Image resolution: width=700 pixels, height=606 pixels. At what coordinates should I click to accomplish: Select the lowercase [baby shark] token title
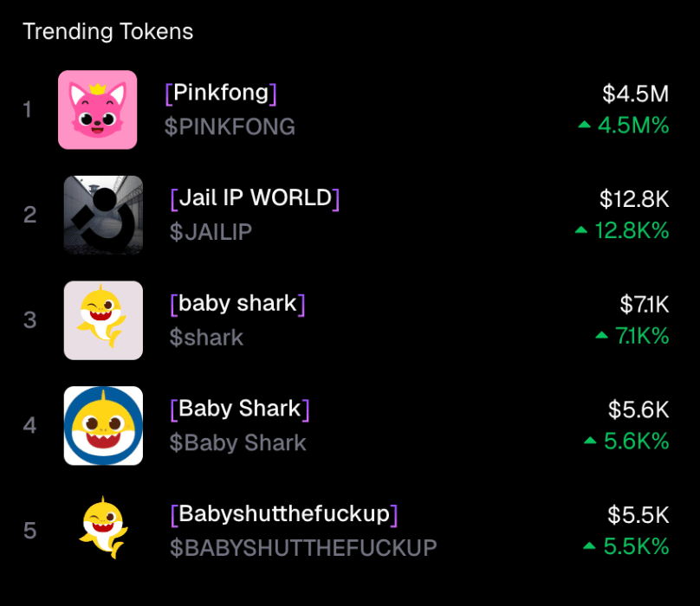pos(237,304)
